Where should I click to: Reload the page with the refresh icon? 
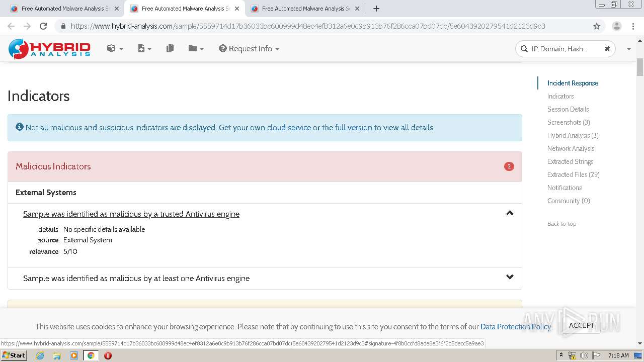point(43,26)
